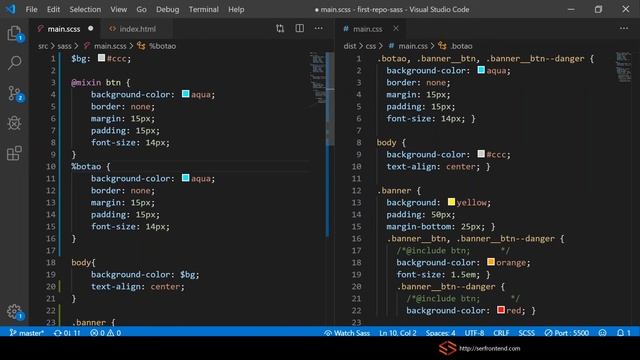Open left editor More Actions ellipsis
640x360 pixels.
coord(319,28)
